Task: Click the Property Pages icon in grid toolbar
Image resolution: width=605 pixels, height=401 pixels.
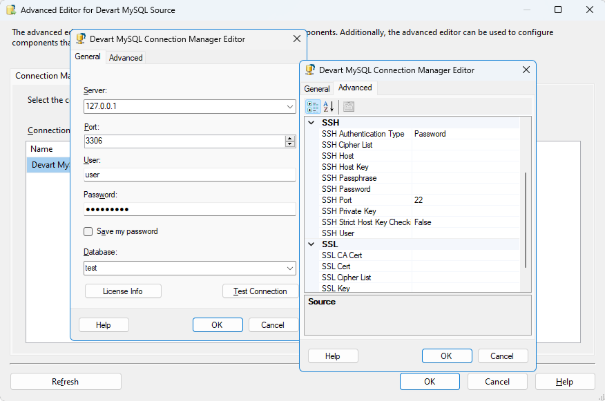Action: point(349,107)
